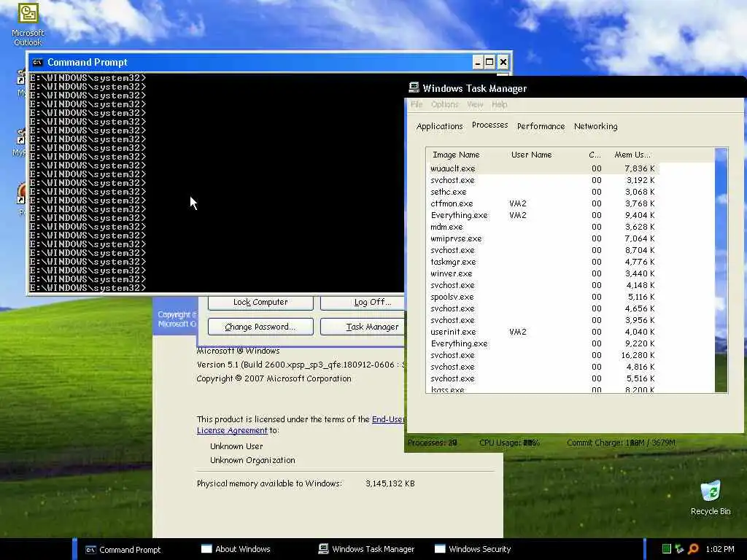Select the winver.exe process row

pos(543,273)
